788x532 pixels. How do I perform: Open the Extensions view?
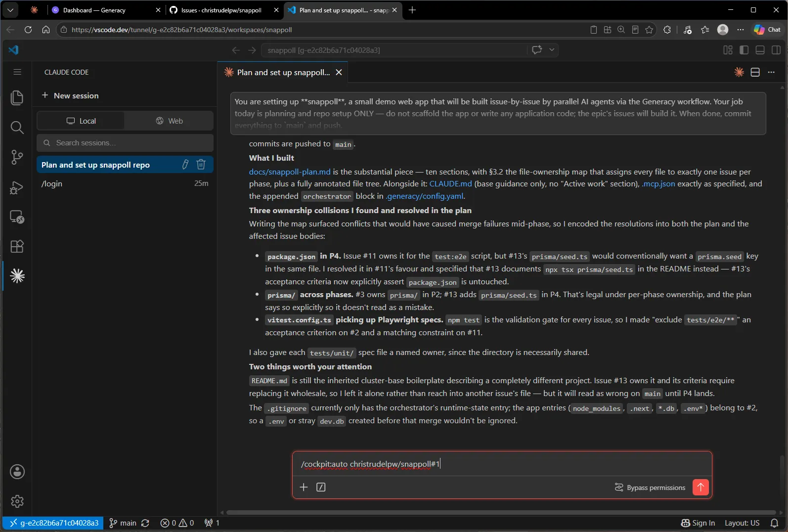pos(17,246)
